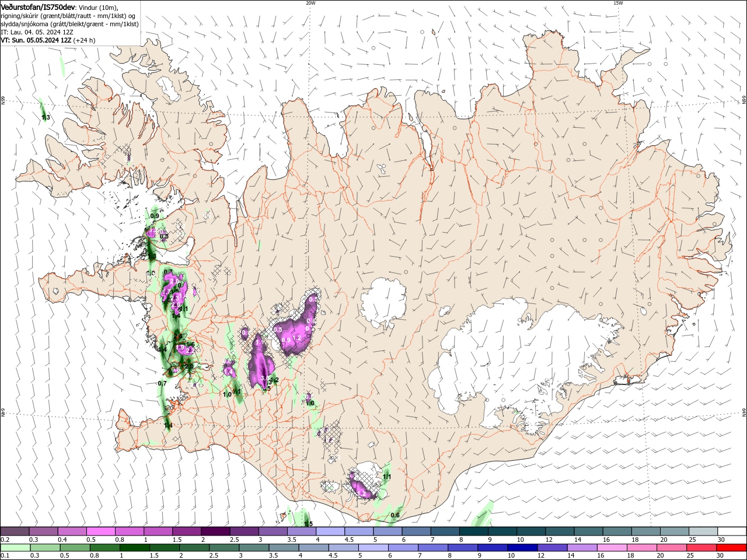This screenshot has width=747, height=560.
Task: Click the 1.3 precipitation value off the northwest coast
Action: click(x=46, y=118)
